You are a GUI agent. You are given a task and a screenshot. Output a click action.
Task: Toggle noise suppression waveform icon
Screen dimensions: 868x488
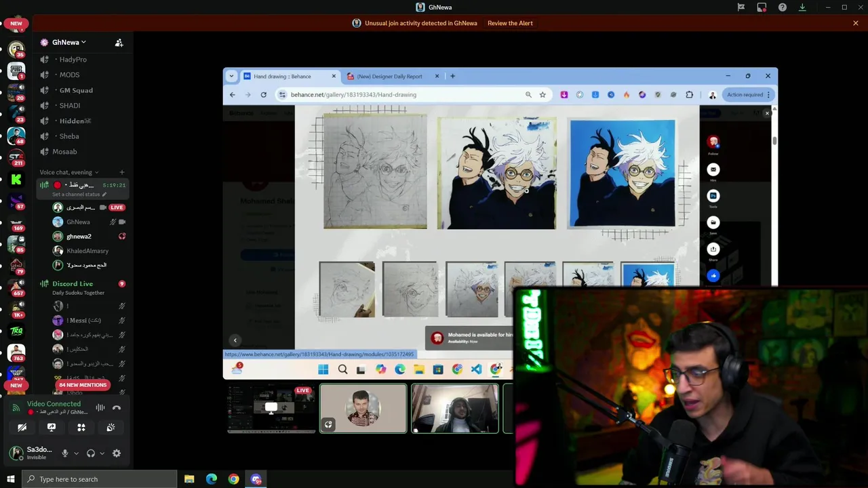(100, 407)
